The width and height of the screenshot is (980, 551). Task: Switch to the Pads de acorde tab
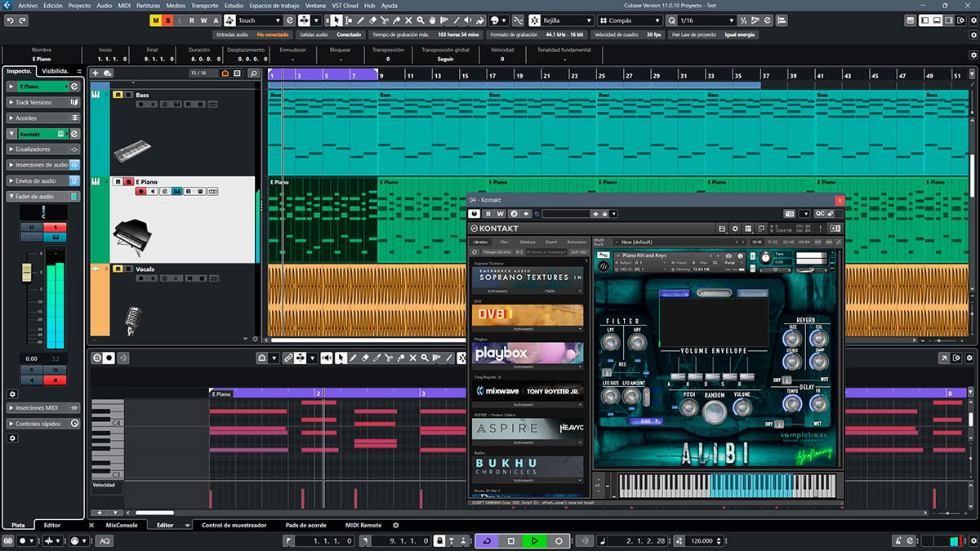[x=305, y=525]
